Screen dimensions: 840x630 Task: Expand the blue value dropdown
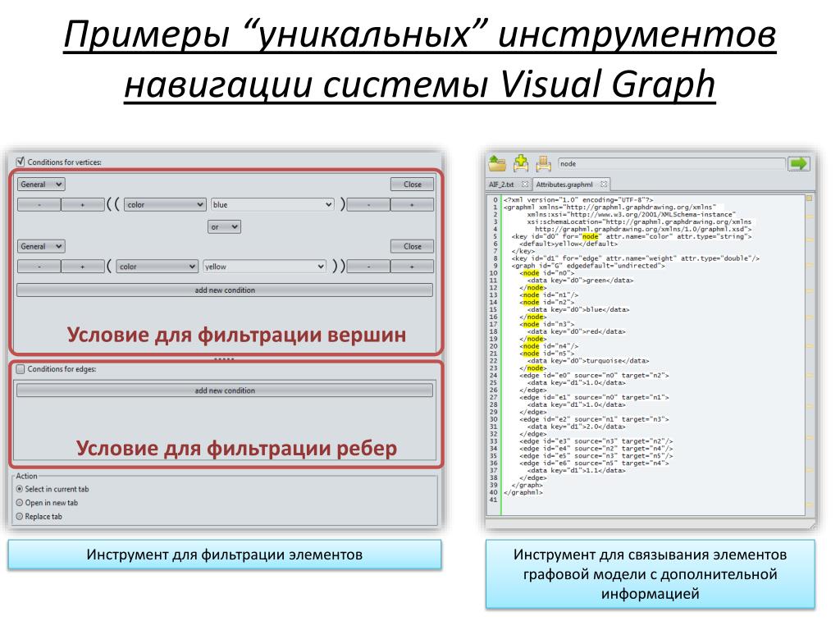pos(272,204)
